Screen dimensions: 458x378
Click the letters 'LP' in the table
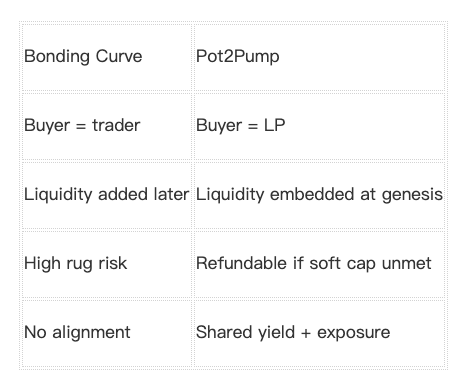coord(275,125)
